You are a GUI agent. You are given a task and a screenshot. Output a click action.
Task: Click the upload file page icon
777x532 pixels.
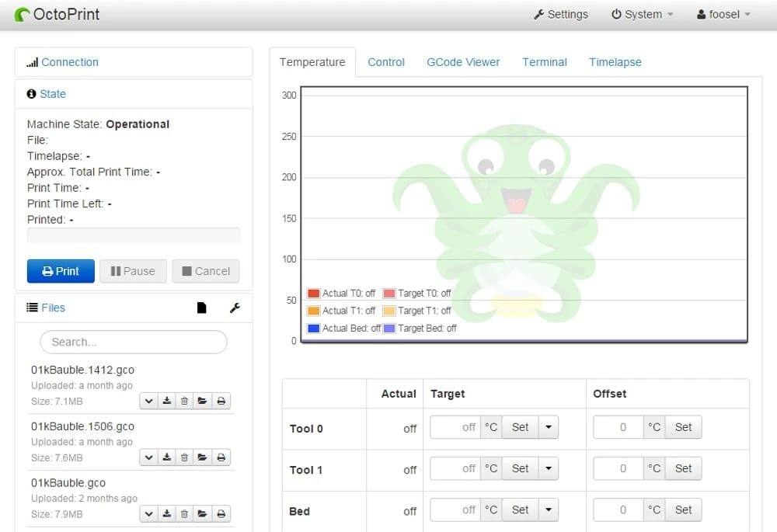tap(201, 308)
